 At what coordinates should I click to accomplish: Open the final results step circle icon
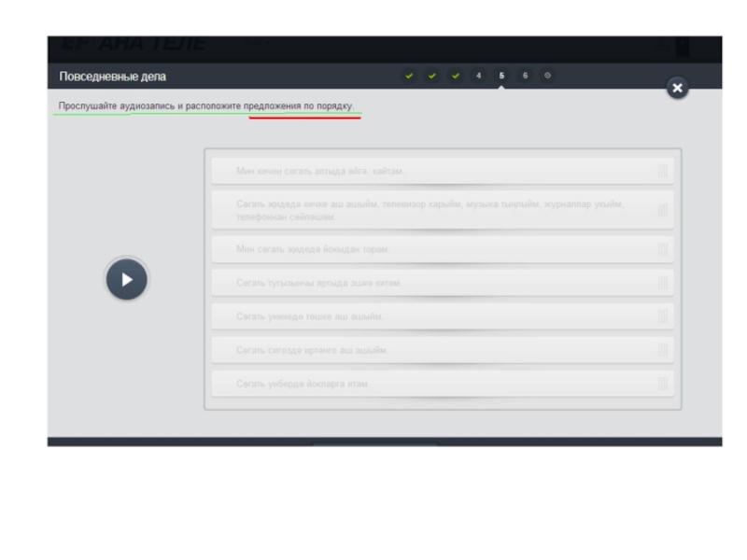pyautogui.click(x=547, y=76)
